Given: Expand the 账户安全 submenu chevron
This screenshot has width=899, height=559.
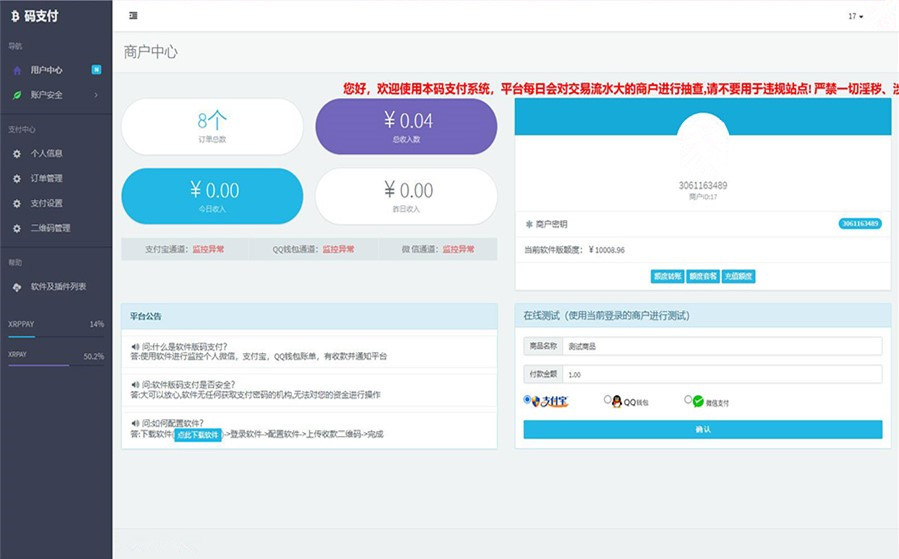Looking at the screenshot, I should click(96, 95).
